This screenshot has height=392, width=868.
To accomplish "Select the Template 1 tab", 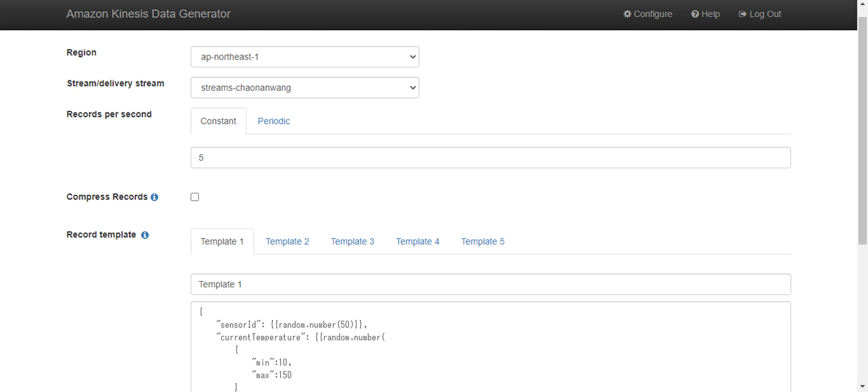I will pyautogui.click(x=222, y=241).
